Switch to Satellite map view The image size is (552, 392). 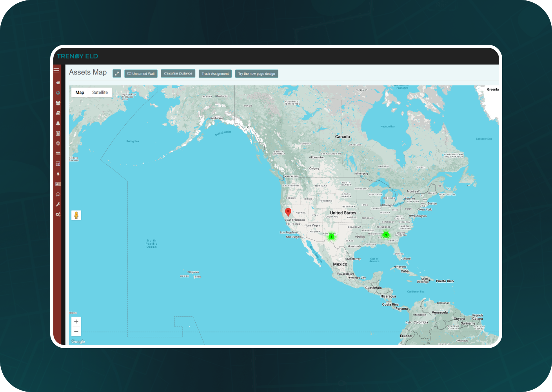(x=100, y=93)
